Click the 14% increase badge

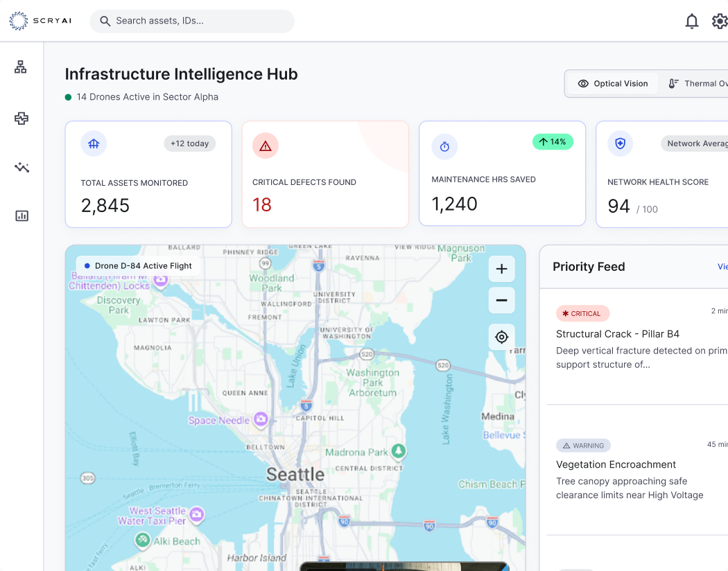click(553, 142)
